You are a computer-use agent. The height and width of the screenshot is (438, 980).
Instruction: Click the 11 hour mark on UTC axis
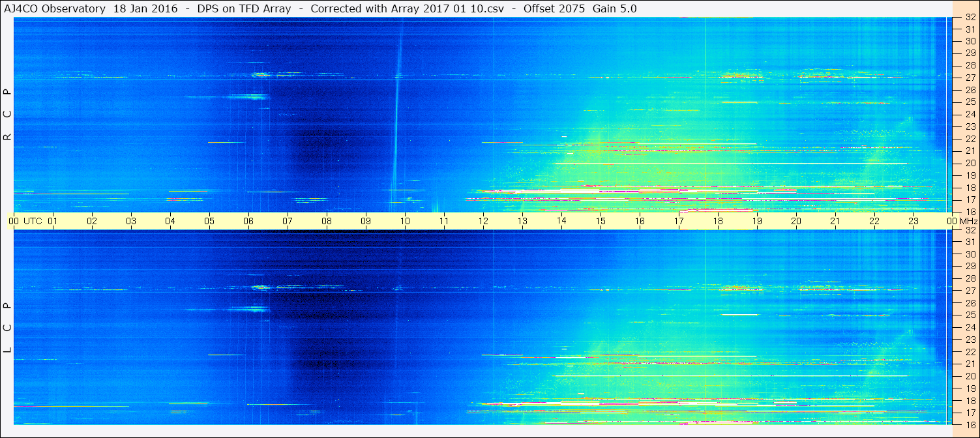[444, 221]
